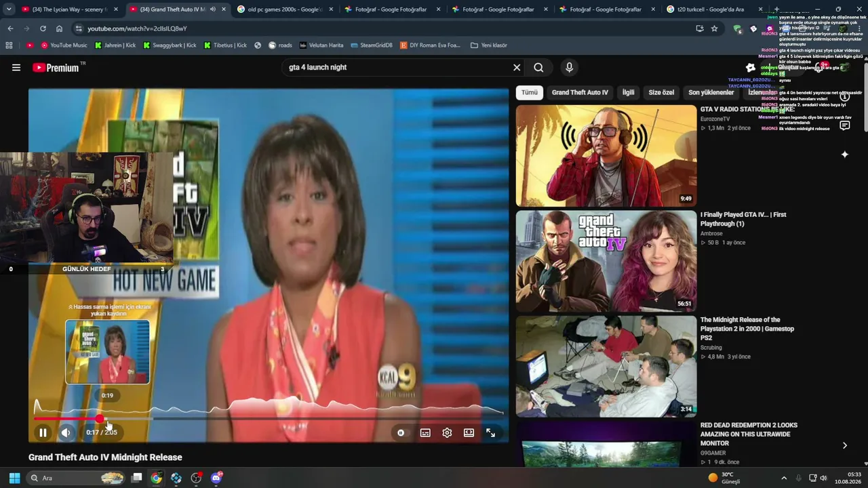Visit the Ambrose channel link

tap(711, 233)
